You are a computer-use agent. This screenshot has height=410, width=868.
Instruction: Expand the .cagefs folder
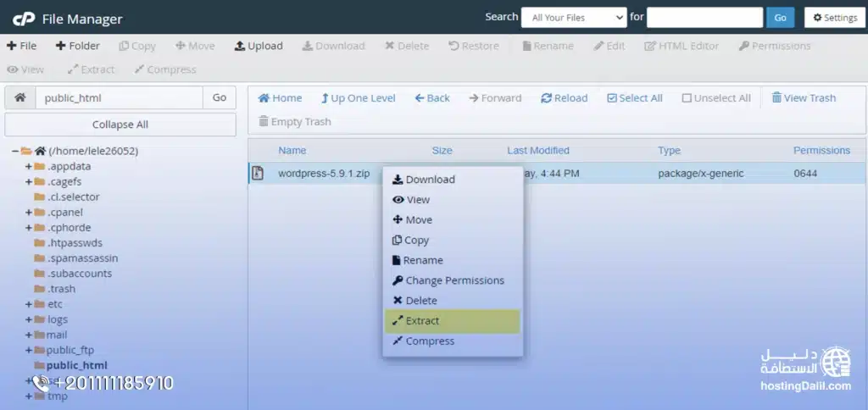pyautogui.click(x=28, y=181)
